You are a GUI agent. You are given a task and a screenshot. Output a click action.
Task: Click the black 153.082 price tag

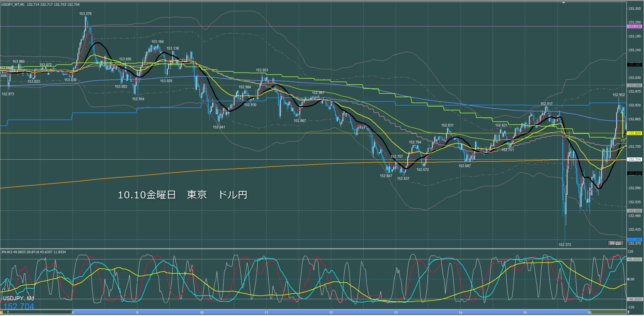634,65
